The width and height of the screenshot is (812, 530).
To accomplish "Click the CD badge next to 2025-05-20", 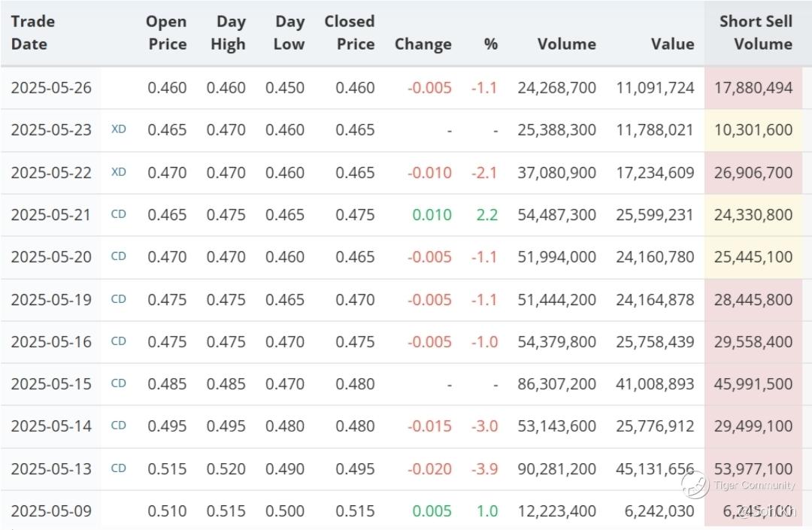I will (x=119, y=256).
